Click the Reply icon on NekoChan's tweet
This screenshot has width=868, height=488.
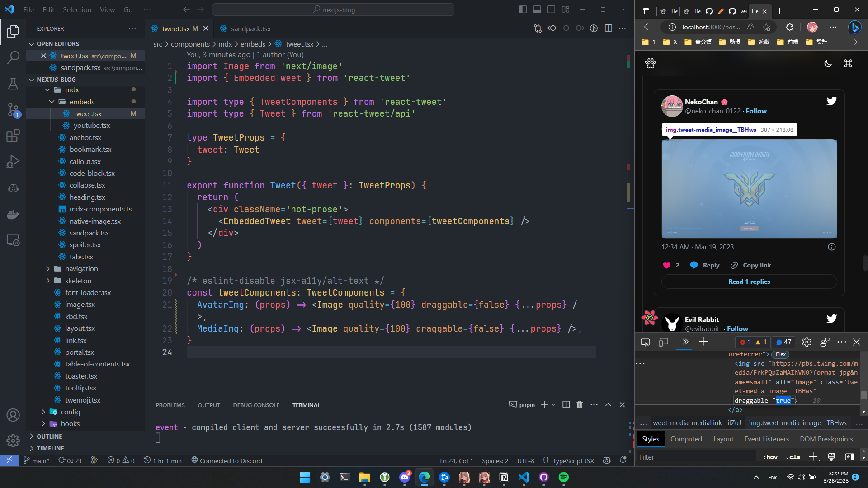point(693,265)
